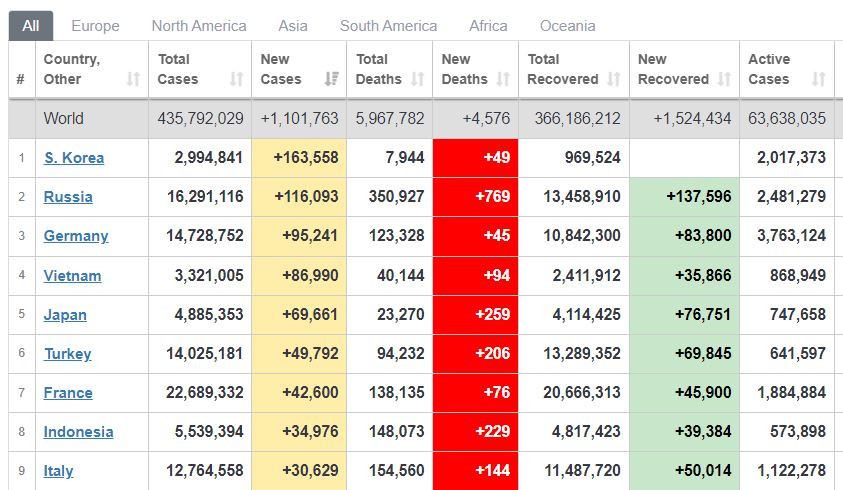This screenshot has width=843, height=490.
Task: Open the Indonesia country link
Action: (78, 432)
